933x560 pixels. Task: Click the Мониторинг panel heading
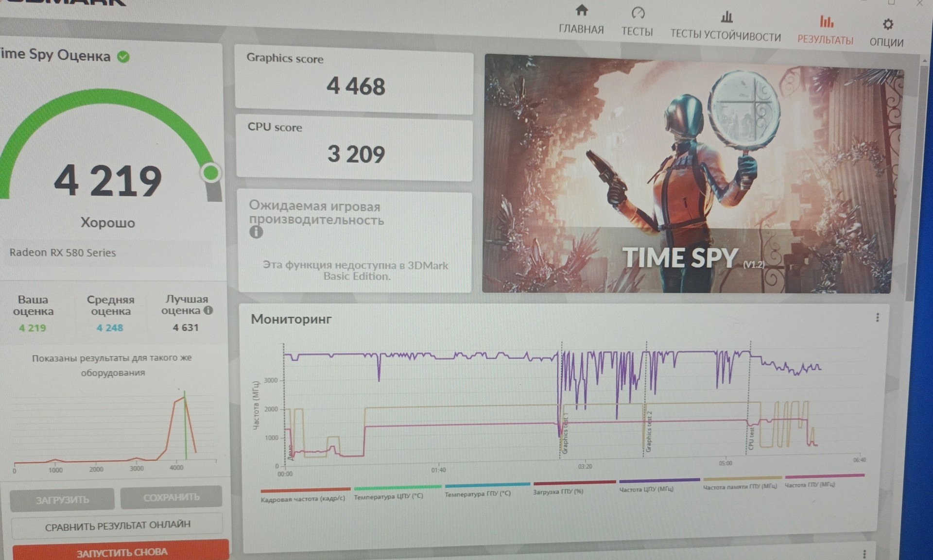click(291, 319)
